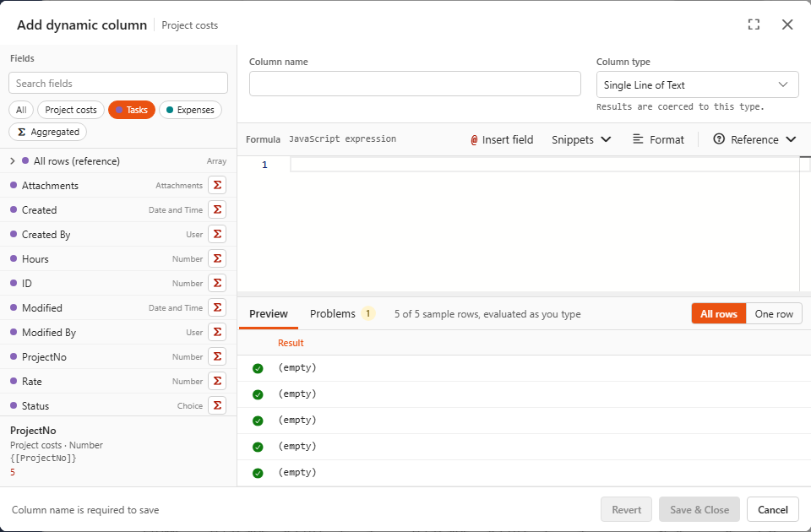Select the ID field in list
Image resolution: width=811 pixels, height=532 pixels.
click(x=118, y=283)
